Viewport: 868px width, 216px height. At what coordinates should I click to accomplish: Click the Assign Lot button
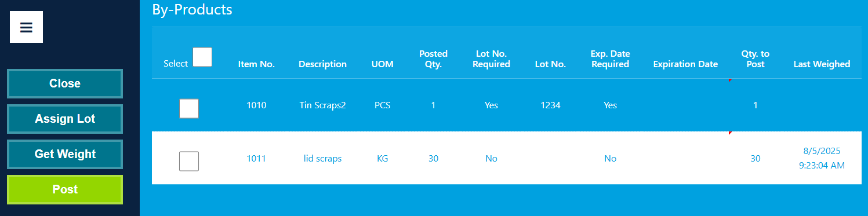tap(65, 119)
